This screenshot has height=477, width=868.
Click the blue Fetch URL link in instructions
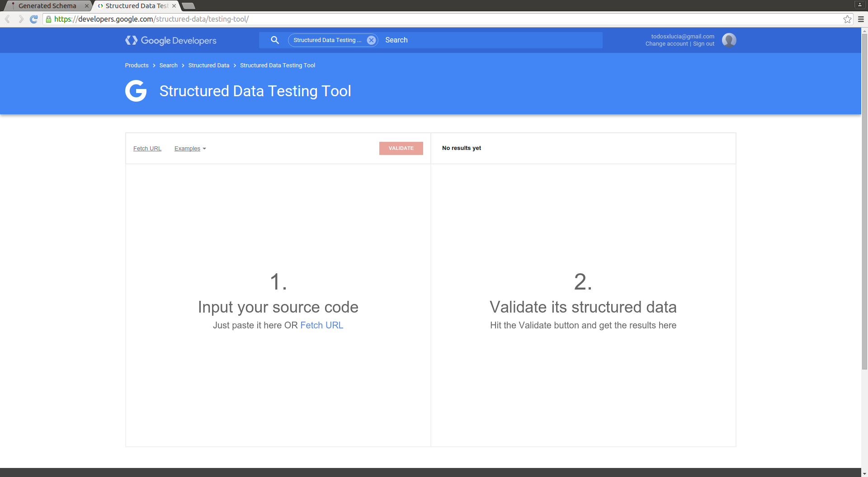point(321,325)
